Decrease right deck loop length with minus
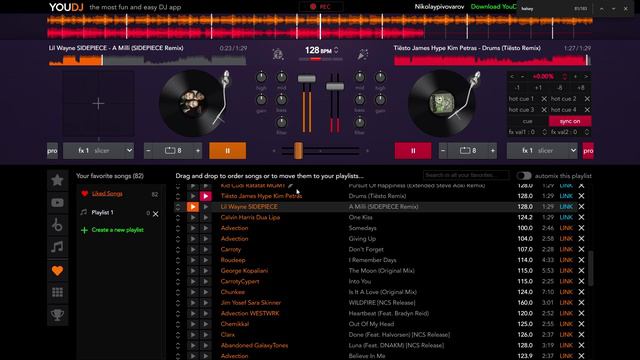The width and height of the screenshot is (640, 360). [443, 151]
